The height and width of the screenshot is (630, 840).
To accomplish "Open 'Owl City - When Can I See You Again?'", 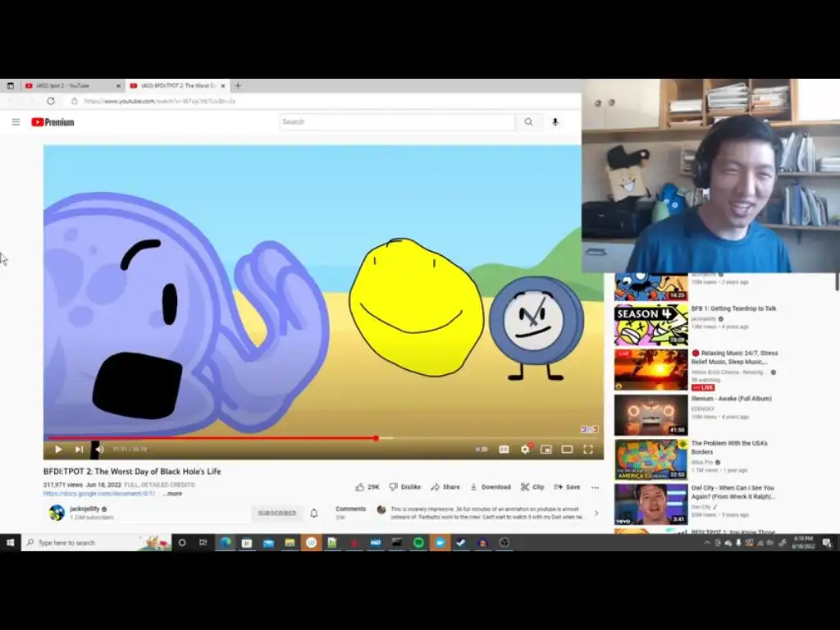I will (733, 492).
